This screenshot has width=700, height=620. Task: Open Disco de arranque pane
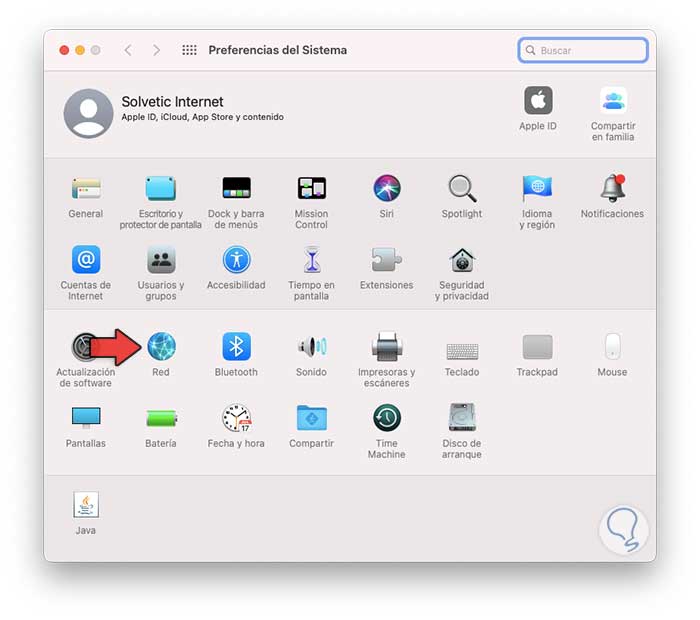tap(462, 417)
